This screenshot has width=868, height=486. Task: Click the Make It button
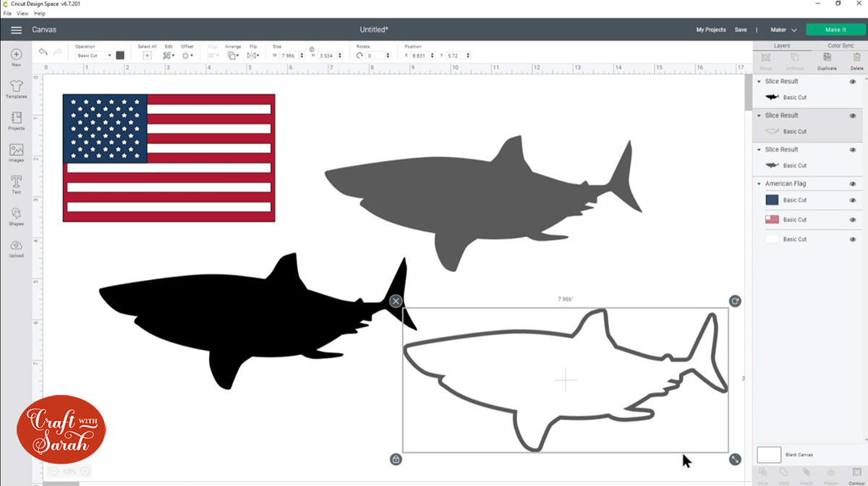click(835, 30)
